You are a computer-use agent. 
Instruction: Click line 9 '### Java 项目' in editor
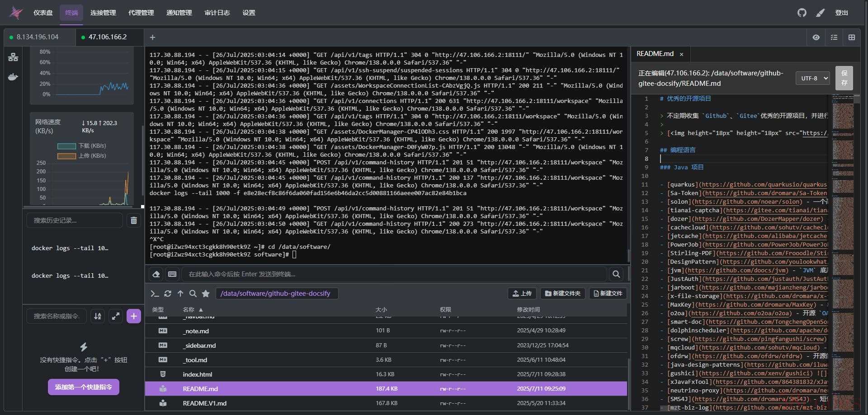682,167
